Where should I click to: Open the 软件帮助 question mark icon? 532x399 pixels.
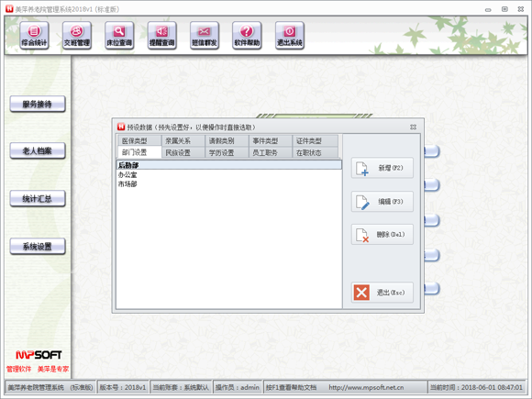click(x=247, y=36)
